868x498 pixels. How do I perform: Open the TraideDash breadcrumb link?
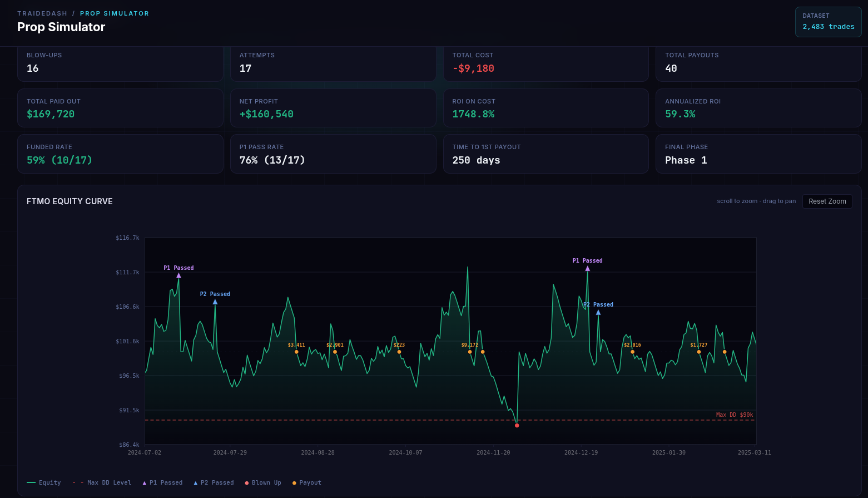[42, 13]
